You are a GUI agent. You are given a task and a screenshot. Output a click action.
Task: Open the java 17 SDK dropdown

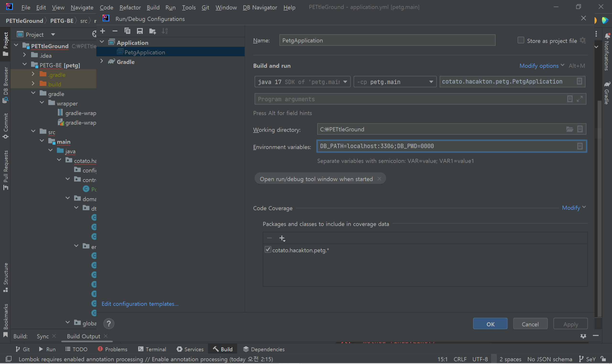[x=345, y=82]
